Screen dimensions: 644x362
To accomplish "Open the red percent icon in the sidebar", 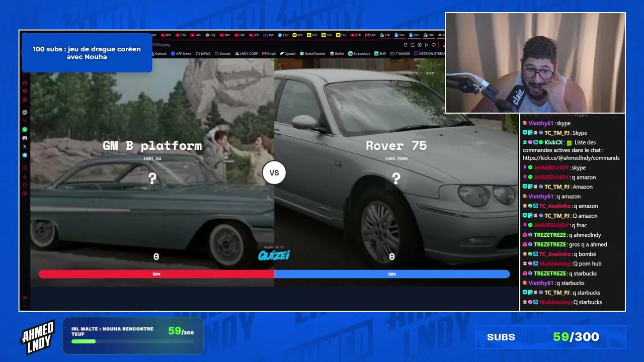I will (25, 121).
